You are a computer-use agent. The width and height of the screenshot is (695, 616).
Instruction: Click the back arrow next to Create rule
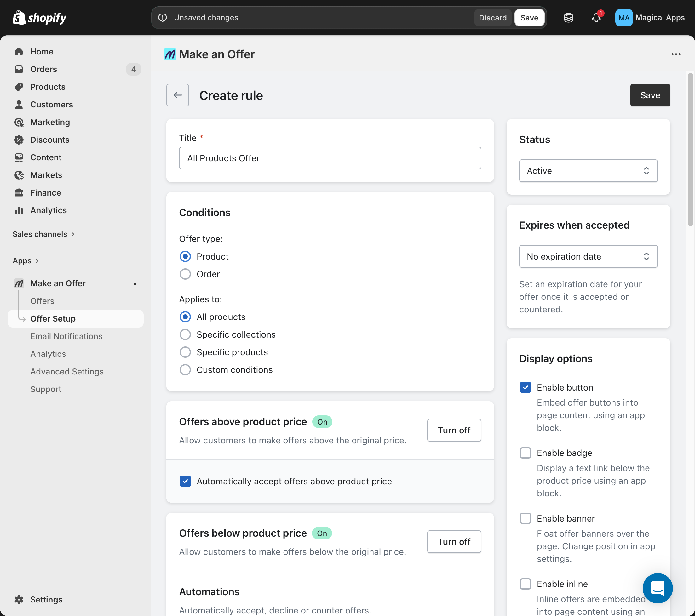coord(177,95)
